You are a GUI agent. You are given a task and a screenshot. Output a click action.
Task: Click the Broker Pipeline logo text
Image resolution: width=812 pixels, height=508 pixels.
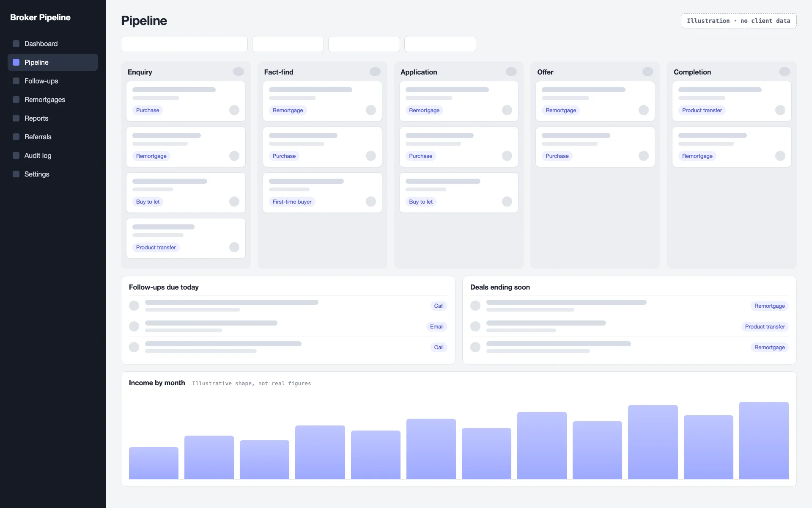pyautogui.click(x=40, y=17)
